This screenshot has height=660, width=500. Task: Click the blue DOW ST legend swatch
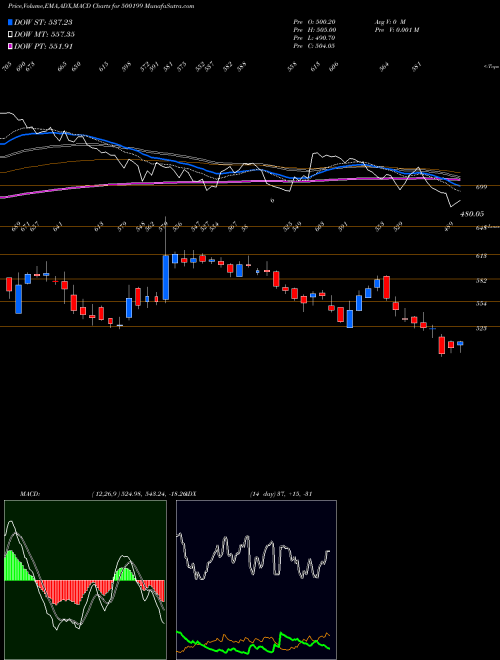coord(10,22)
